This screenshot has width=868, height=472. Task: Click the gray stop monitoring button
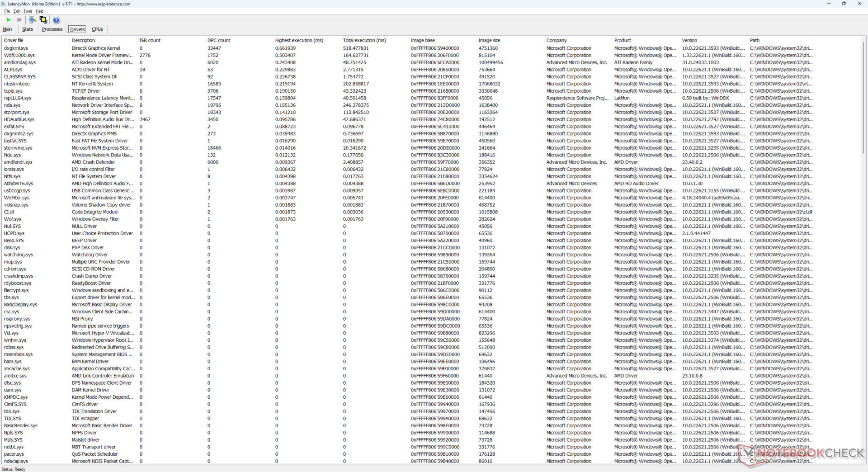(19, 20)
